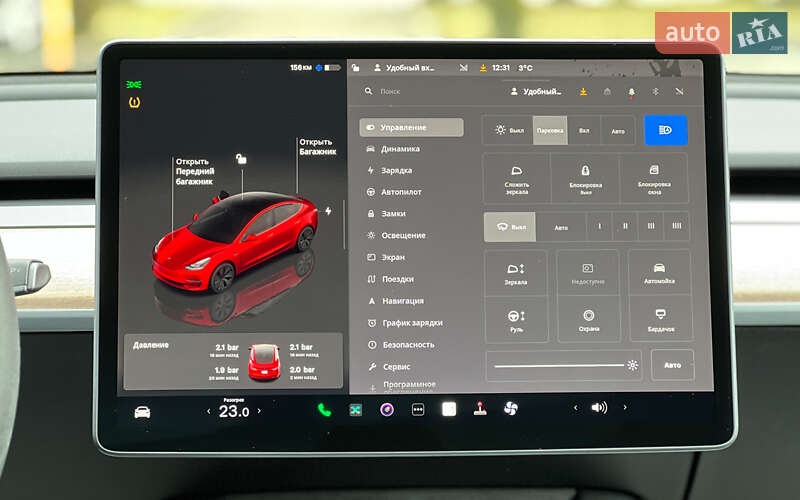The width and height of the screenshot is (800, 500).
Task: Tap the orange download icon in settings header
Action: 583,92
